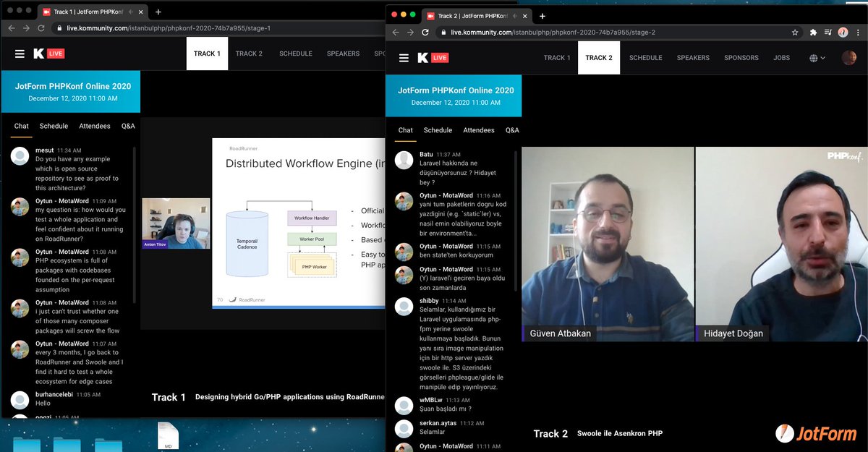Open SCHEDULE in Track 1 window navigation

click(295, 54)
